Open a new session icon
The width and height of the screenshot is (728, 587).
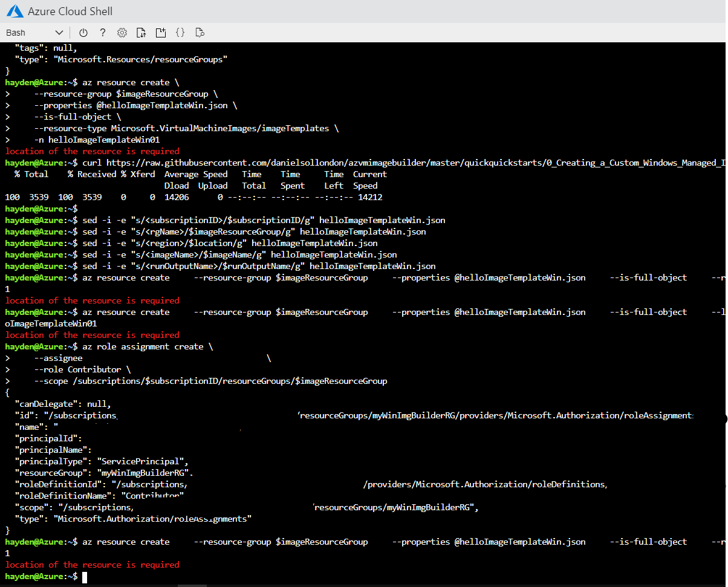pos(161,33)
